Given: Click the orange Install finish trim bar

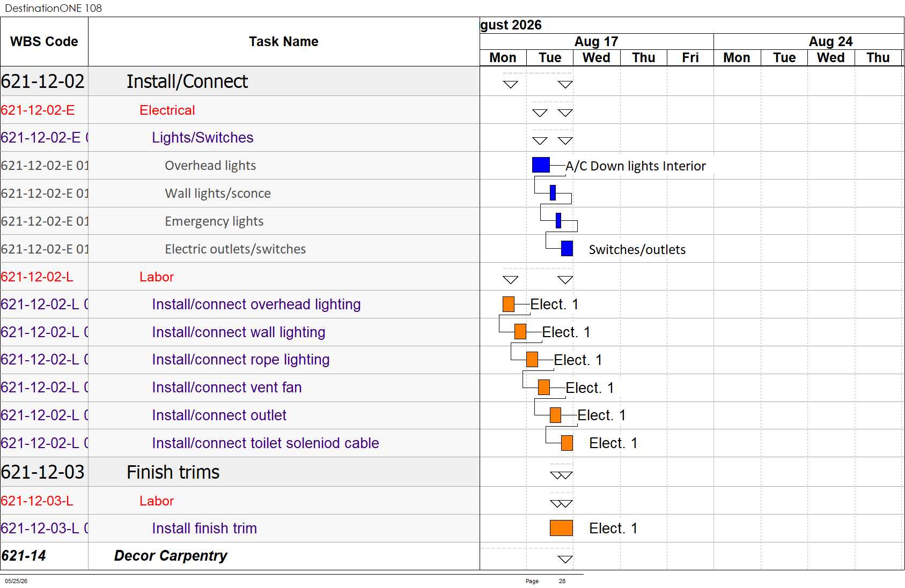Looking at the screenshot, I should click(561, 528).
